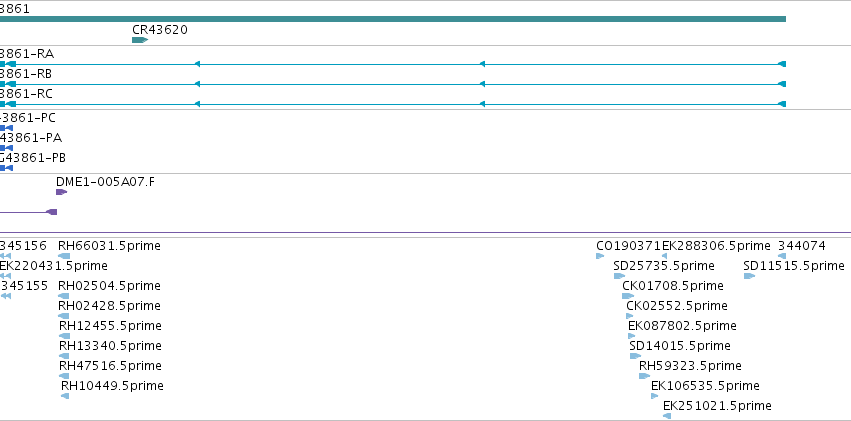Click the CR43620 gene arrow glyph

[140, 40]
